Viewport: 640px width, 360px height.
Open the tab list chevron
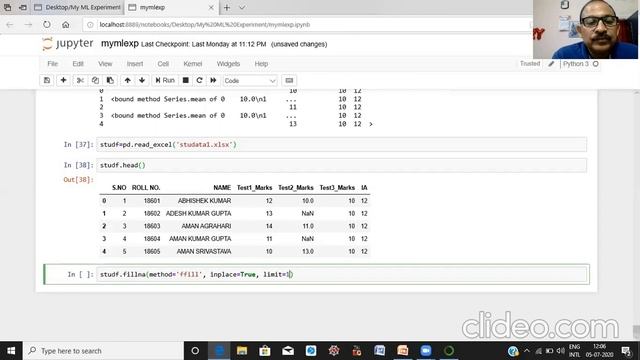[242, 7]
